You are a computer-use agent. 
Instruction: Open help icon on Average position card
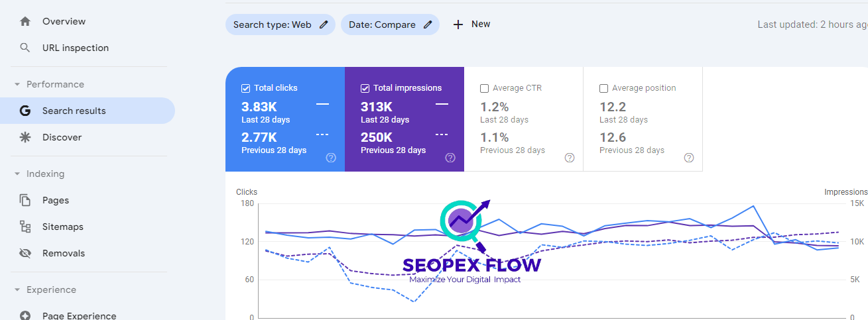(x=689, y=158)
